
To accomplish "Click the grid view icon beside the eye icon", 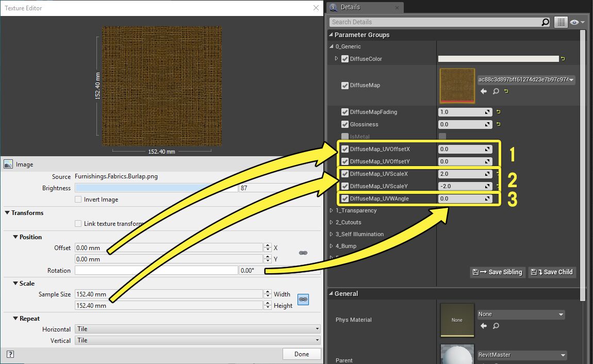I will pyautogui.click(x=562, y=22).
